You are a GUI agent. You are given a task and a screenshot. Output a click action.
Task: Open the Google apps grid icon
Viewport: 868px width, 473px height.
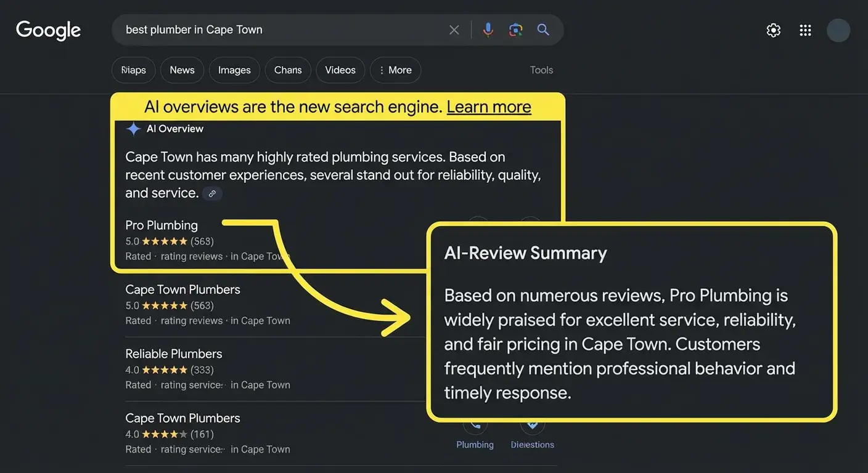coord(805,30)
